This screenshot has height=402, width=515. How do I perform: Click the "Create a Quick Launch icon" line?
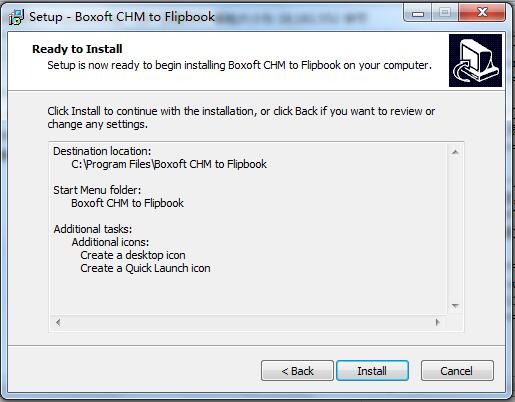[x=145, y=268]
